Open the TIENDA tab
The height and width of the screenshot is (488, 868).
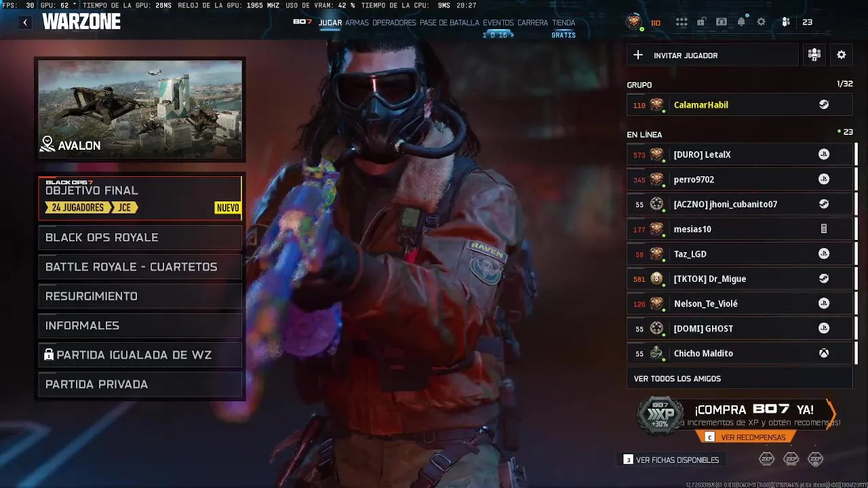point(564,22)
